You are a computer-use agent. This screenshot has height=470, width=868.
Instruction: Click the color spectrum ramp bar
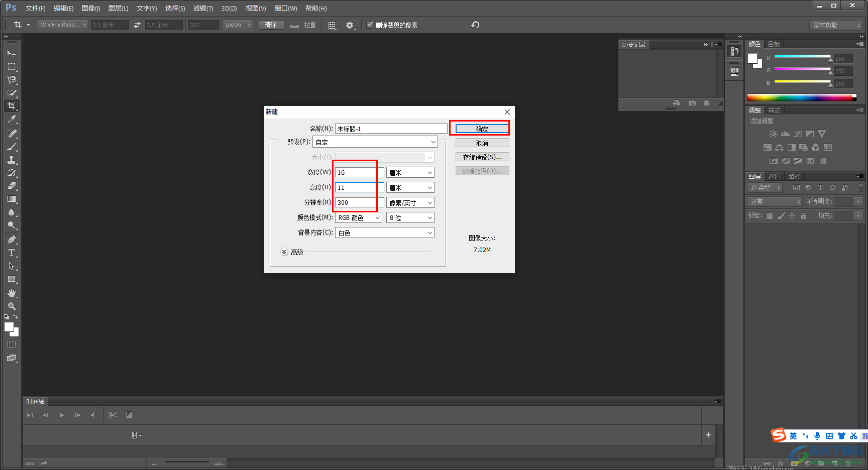pyautogui.click(x=802, y=97)
